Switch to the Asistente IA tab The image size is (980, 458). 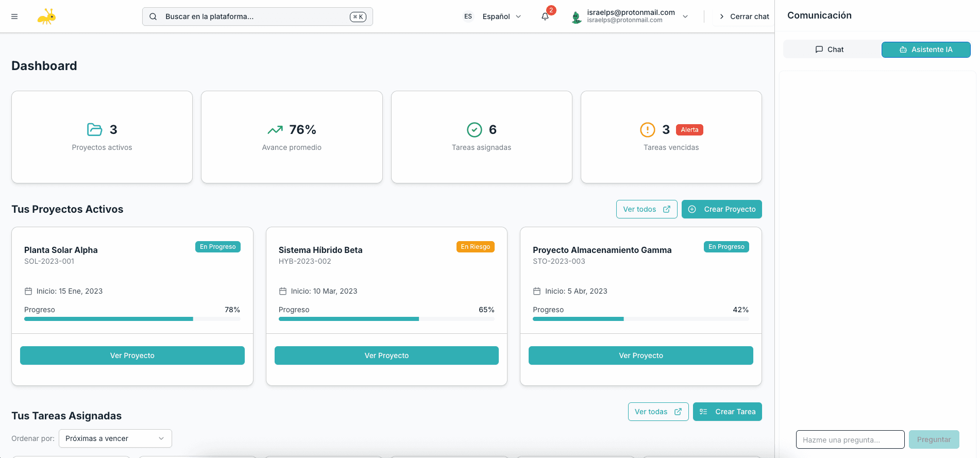pos(926,49)
